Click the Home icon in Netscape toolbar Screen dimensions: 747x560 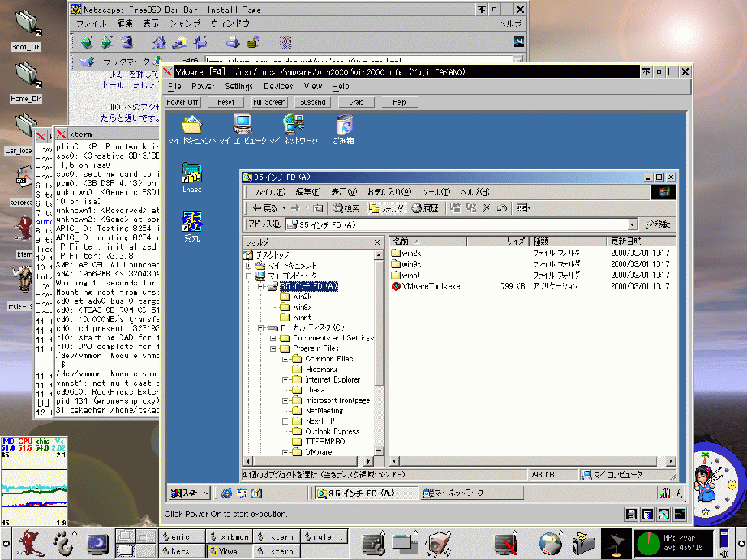[x=159, y=42]
